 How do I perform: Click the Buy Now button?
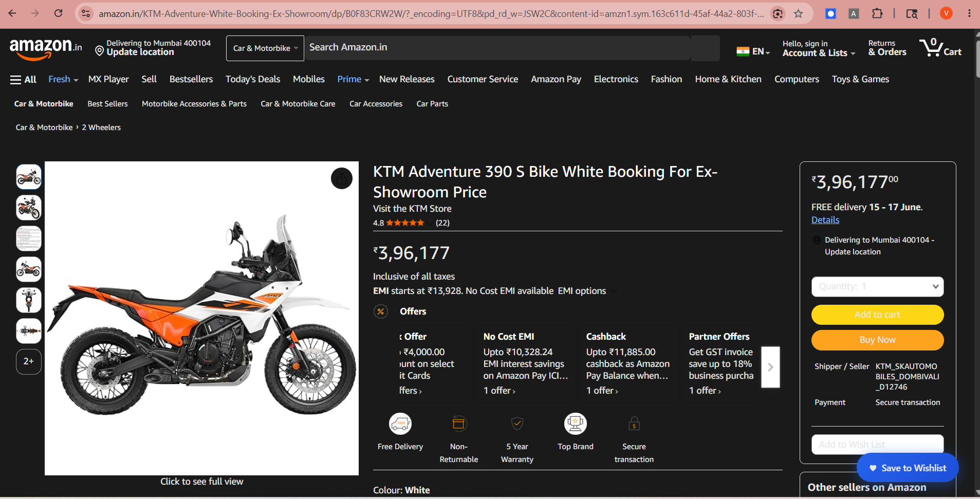877,340
